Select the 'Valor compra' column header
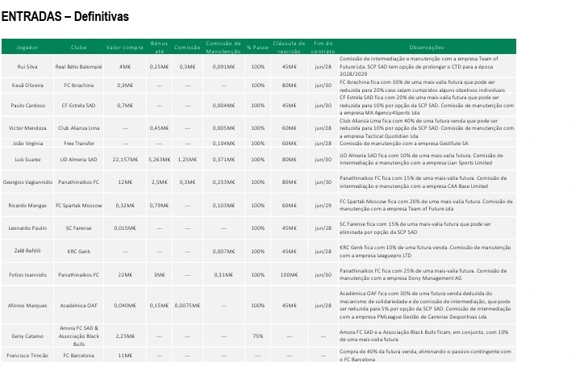 (x=125, y=48)
